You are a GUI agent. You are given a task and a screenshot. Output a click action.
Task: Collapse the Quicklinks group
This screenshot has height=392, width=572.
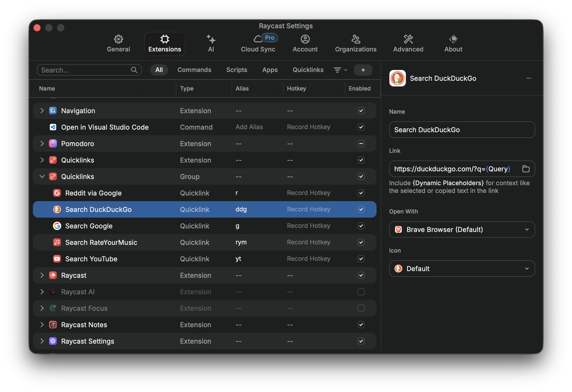[42, 176]
